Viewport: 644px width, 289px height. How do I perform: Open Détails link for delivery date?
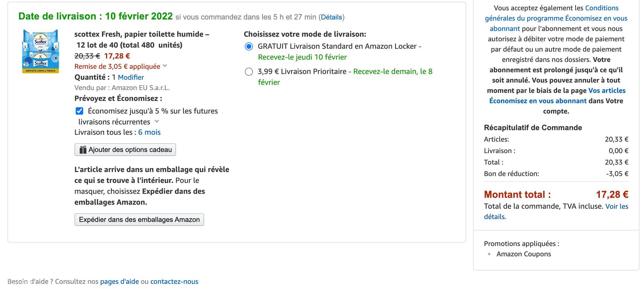click(x=331, y=17)
